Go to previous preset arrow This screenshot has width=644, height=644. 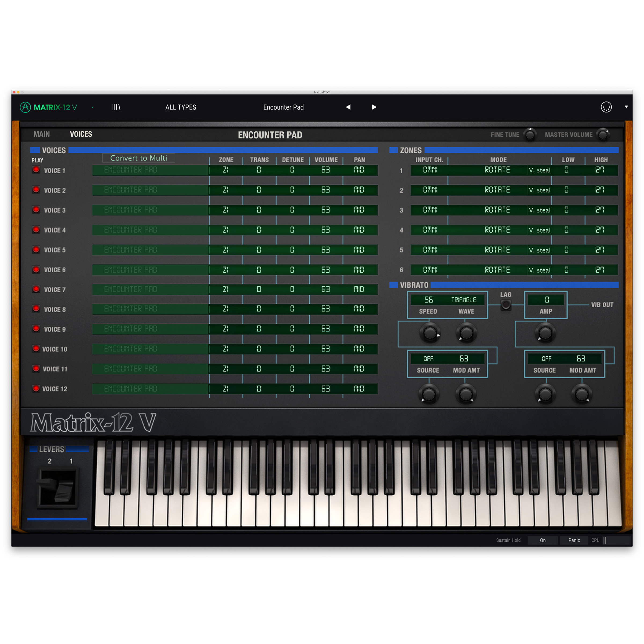(x=348, y=107)
